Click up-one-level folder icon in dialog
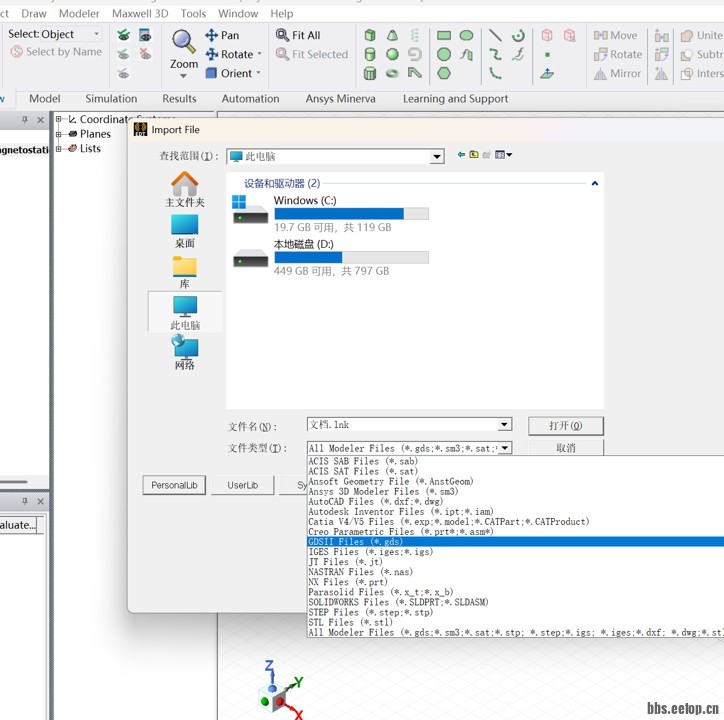The width and height of the screenshot is (724, 720). [474, 155]
